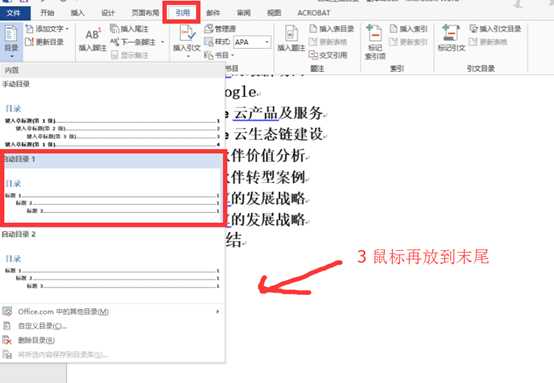Switch to the 开始 ribbon tab
554x383 pixels.
pyautogui.click(x=47, y=13)
